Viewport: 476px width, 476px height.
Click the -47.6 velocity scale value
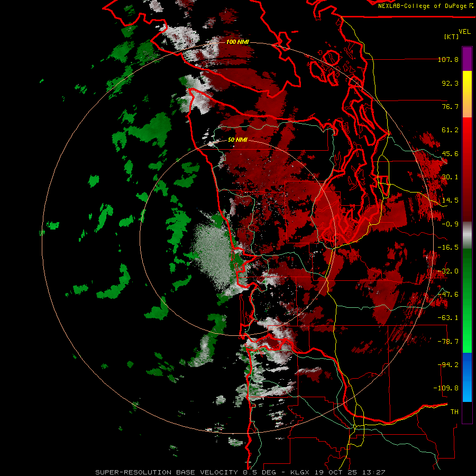(448, 295)
